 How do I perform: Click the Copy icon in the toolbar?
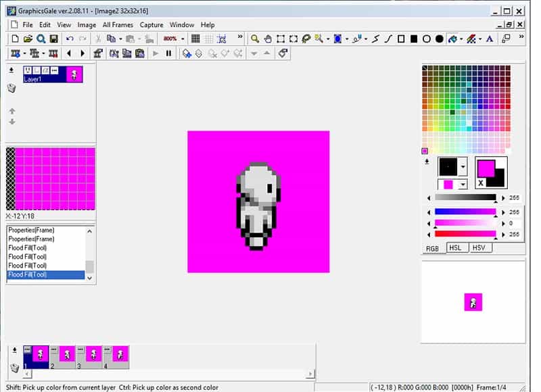pyautogui.click(x=111, y=39)
